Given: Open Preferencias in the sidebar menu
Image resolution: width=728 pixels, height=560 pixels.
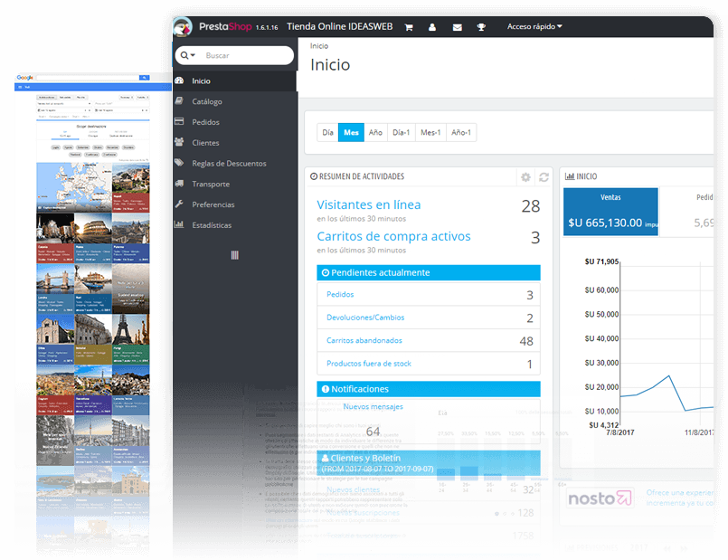Looking at the screenshot, I should (235, 204).
